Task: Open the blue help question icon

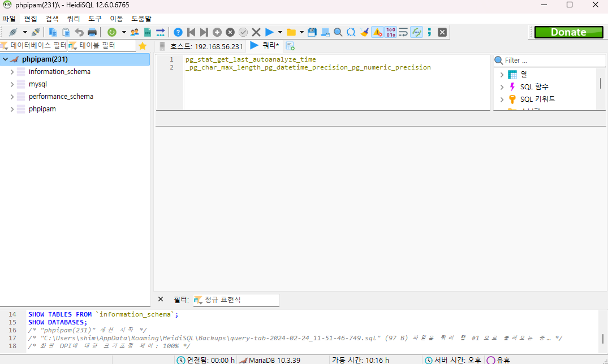Action: 178,32
